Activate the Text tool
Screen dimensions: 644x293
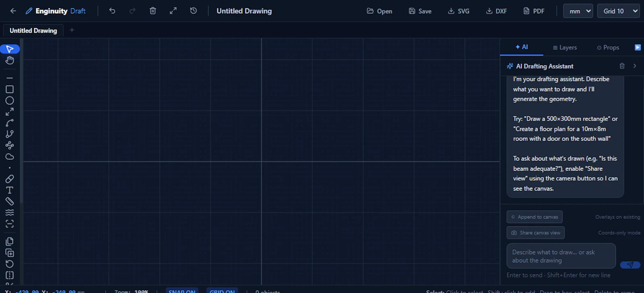10,190
